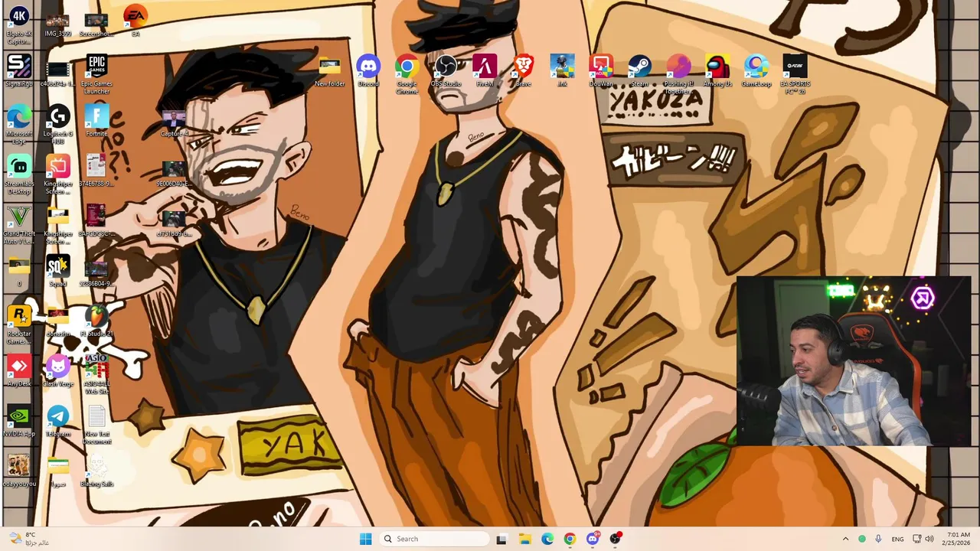The height and width of the screenshot is (551, 980).
Task: Open Google Chrome desktop shortcut
Action: [x=407, y=74]
